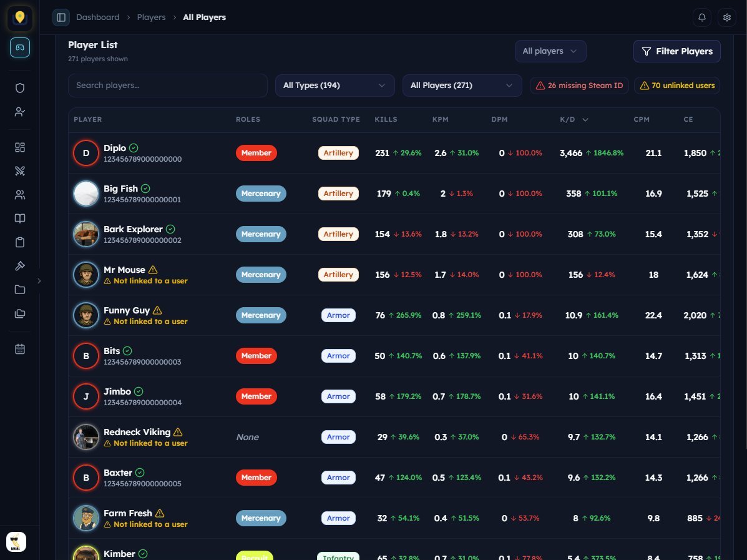Image resolution: width=747 pixels, height=560 pixels.
Task: Sort by the KPM column header
Action: [x=440, y=120]
